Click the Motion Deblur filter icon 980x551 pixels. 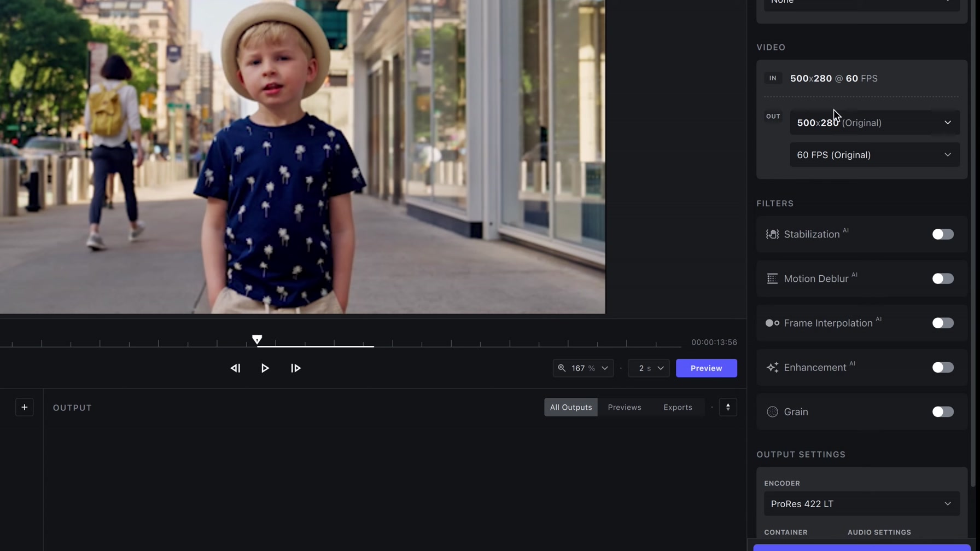(x=772, y=279)
